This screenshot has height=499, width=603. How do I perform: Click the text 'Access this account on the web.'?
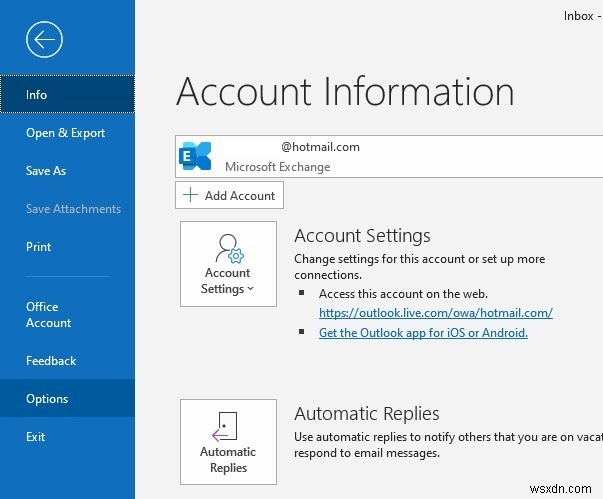(x=403, y=294)
